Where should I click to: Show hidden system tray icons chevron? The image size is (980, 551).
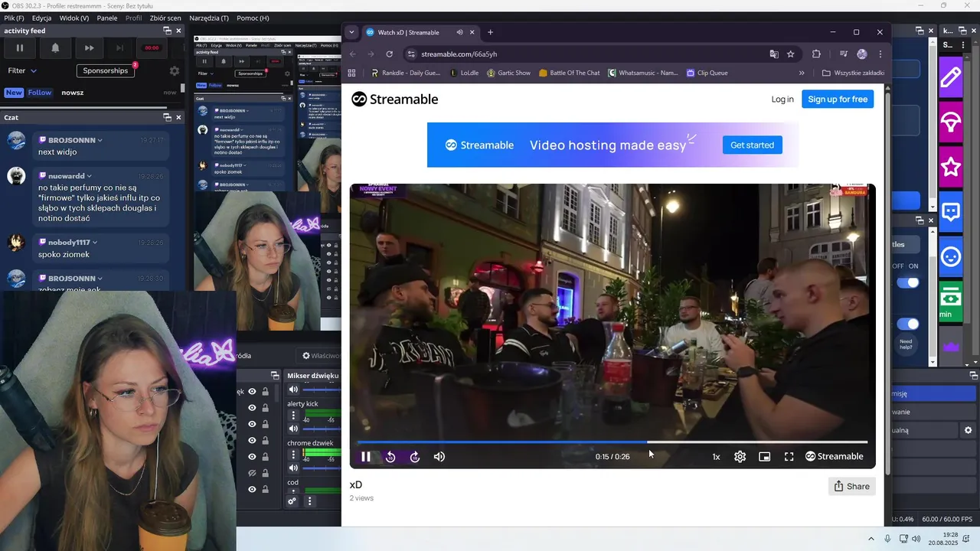(x=871, y=539)
